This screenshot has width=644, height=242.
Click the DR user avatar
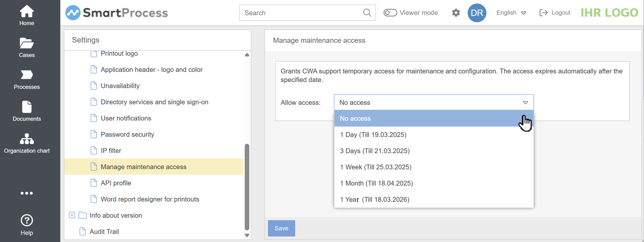coord(477,13)
